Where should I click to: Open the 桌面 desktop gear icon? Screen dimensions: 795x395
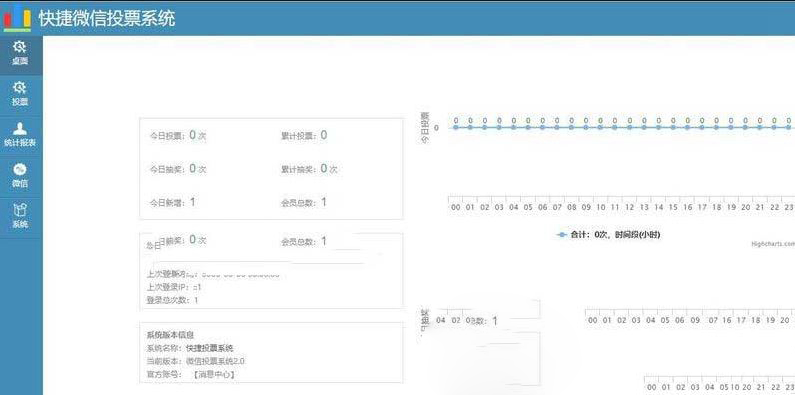point(20,47)
